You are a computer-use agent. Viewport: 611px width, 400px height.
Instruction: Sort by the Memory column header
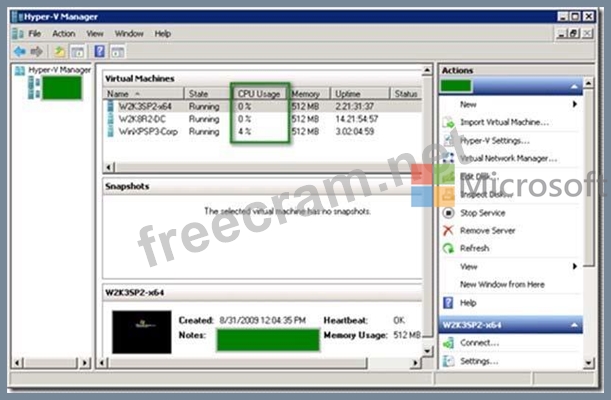[x=308, y=94]
